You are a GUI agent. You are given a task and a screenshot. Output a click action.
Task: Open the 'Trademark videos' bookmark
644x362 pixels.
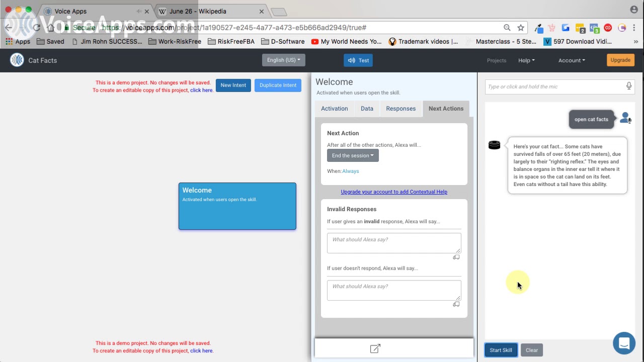(423, 42)
